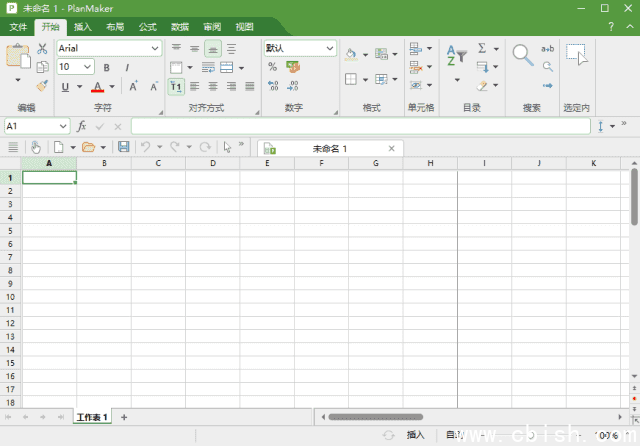Viewport: 640px width, 446px height.
Task: Add new worksheet with plus button
Action: (x=124, y=417)
